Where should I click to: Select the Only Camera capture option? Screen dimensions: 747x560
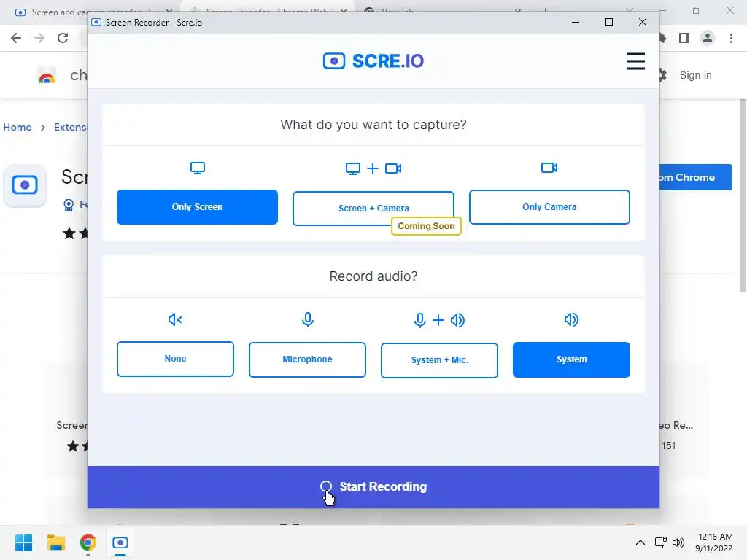(549, 207)
